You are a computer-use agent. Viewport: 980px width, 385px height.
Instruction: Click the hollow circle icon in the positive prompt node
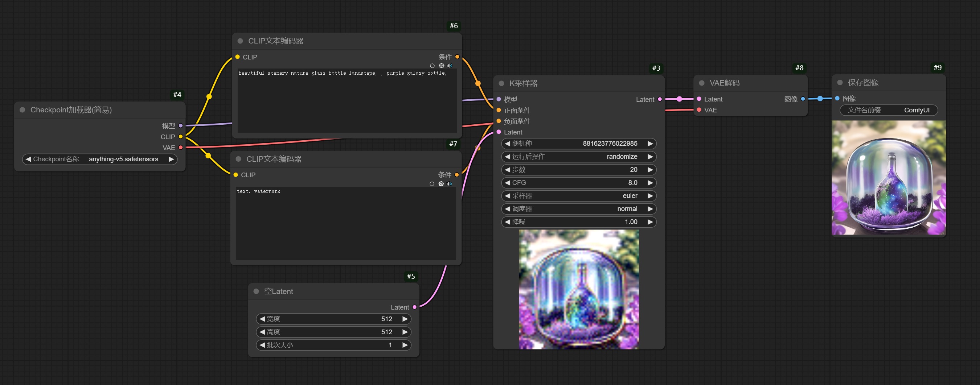[432, 66]
